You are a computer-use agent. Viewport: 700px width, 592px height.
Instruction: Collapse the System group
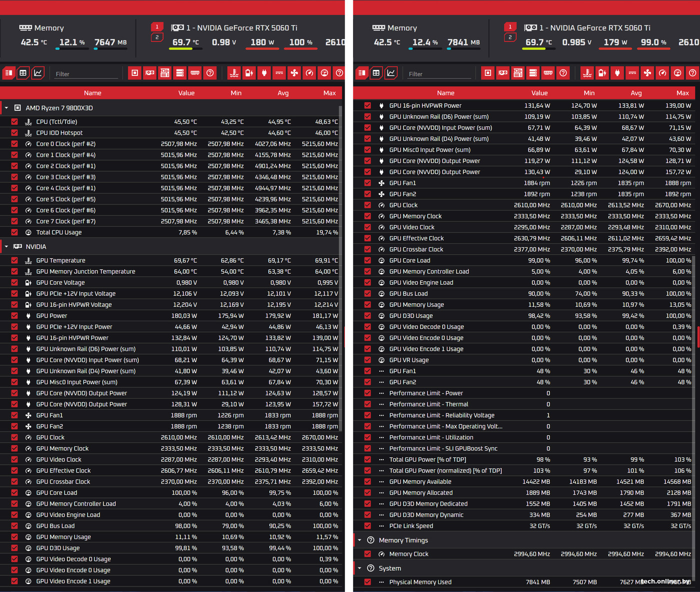pos(359,568)
